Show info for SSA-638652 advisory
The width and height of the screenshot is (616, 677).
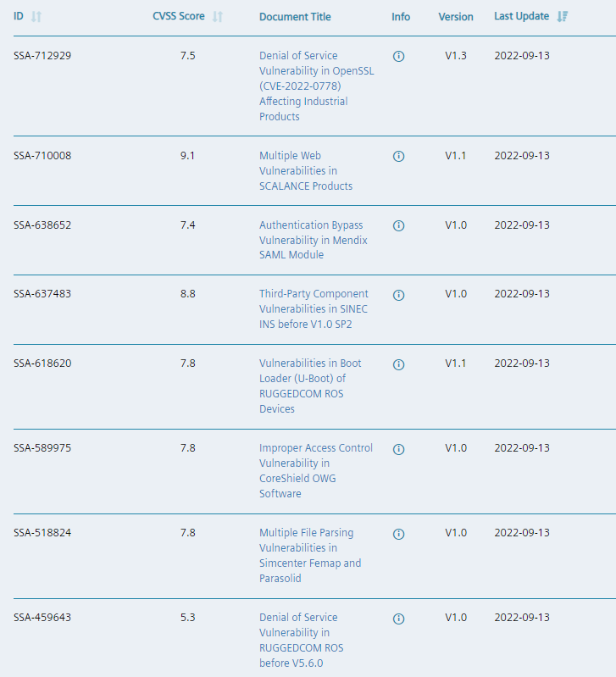(x=399, y=225)
